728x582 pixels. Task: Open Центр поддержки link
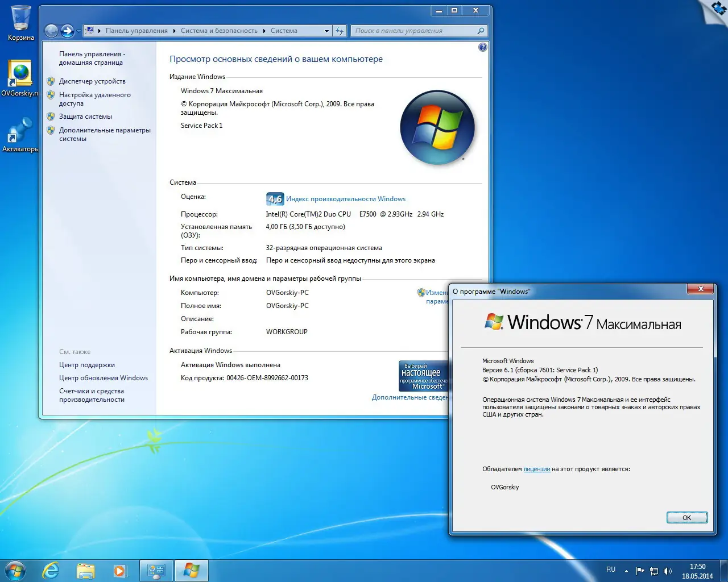click(x=87, y=365)
